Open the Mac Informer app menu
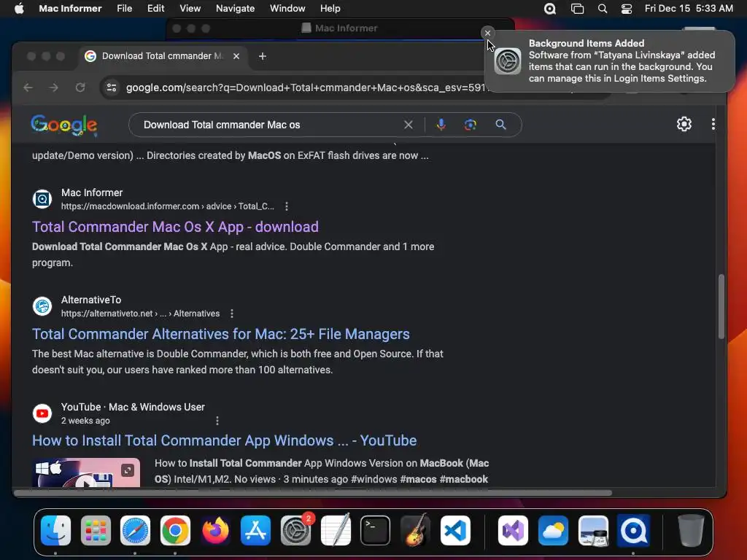Image resolution: width=747 pixels, height=560 pixels. [70, 9]
